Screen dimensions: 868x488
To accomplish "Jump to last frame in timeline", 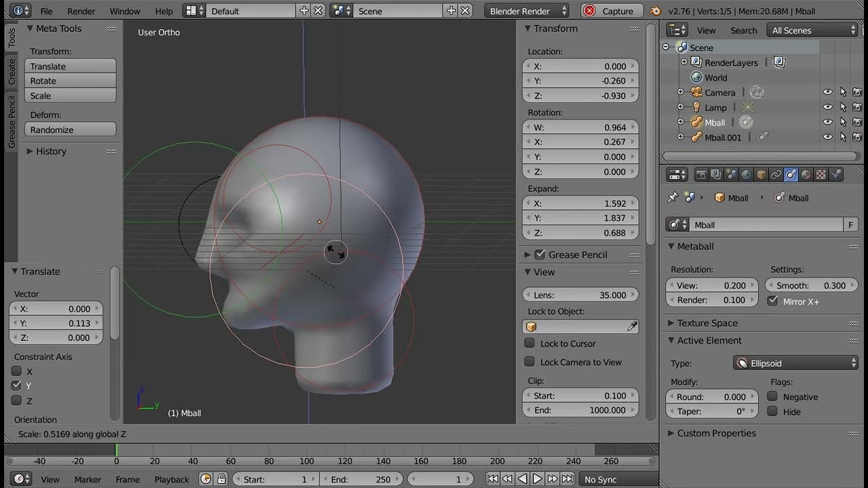I will 568,479.
